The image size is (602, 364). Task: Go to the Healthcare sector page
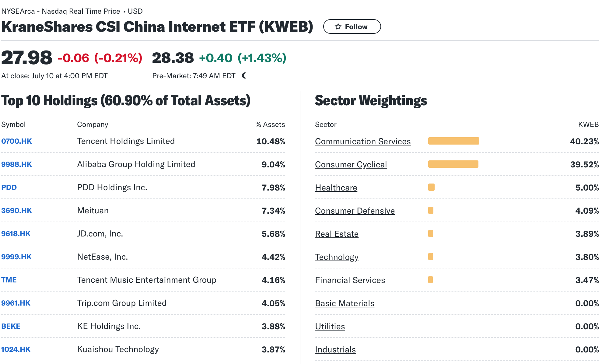336,188
